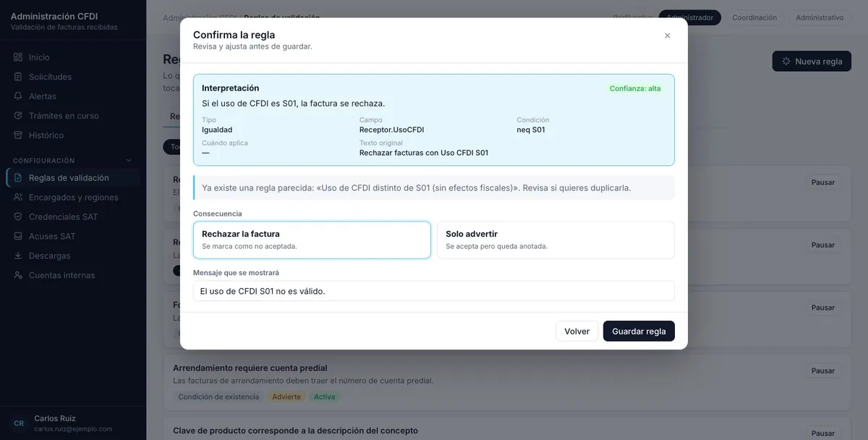This screenshot has height=440, width=868.
Task: Switch profile to Administrativo
Action: (x=820, y=17)
